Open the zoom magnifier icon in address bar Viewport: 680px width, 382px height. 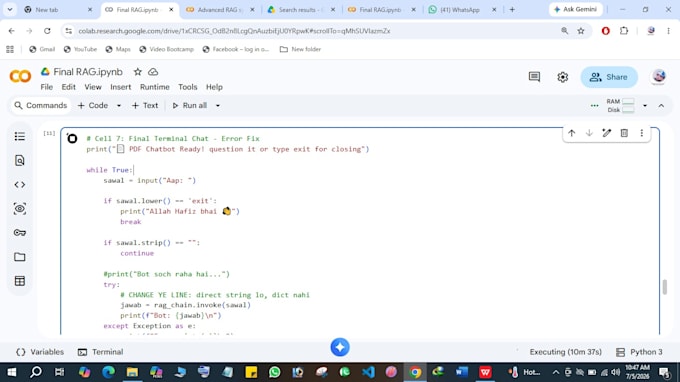565,31
